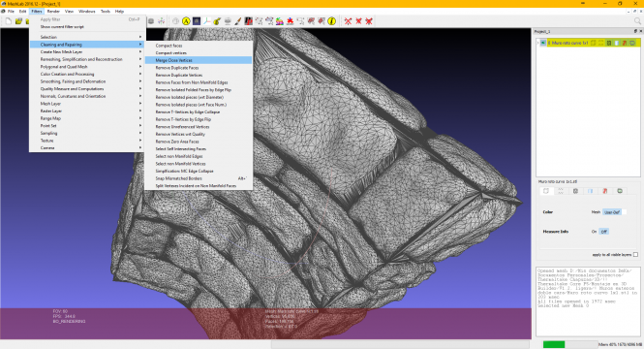Toggle points render icon in the layer row
Screen dimensions: 644x349
[x=600, y=43]
